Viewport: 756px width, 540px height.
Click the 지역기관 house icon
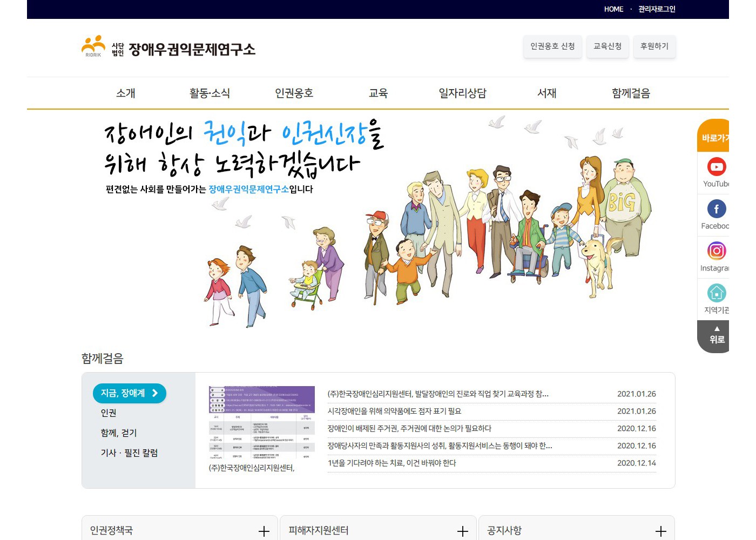[x=716, y=293]
